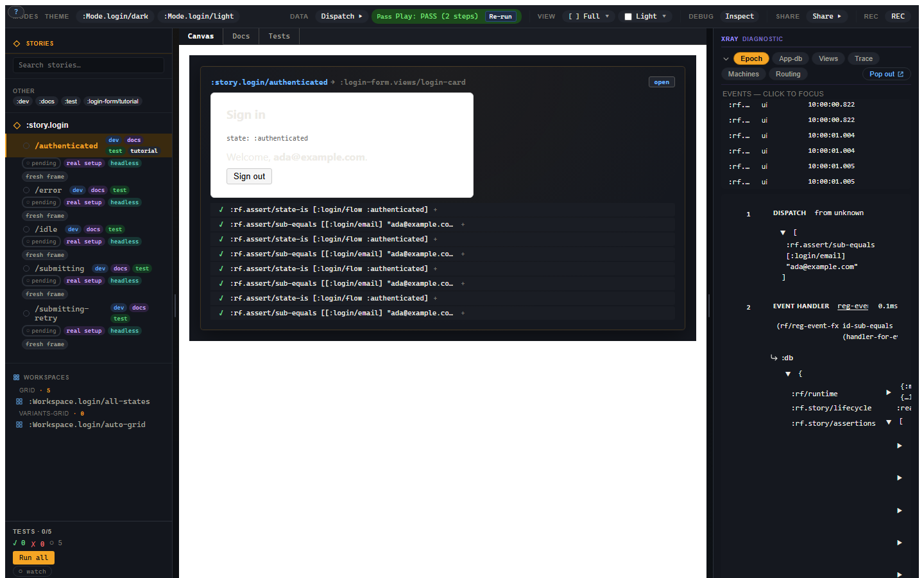Open :Workspace.login/auto-grid workspace
924x578 pixels.
tap(87, 425)
